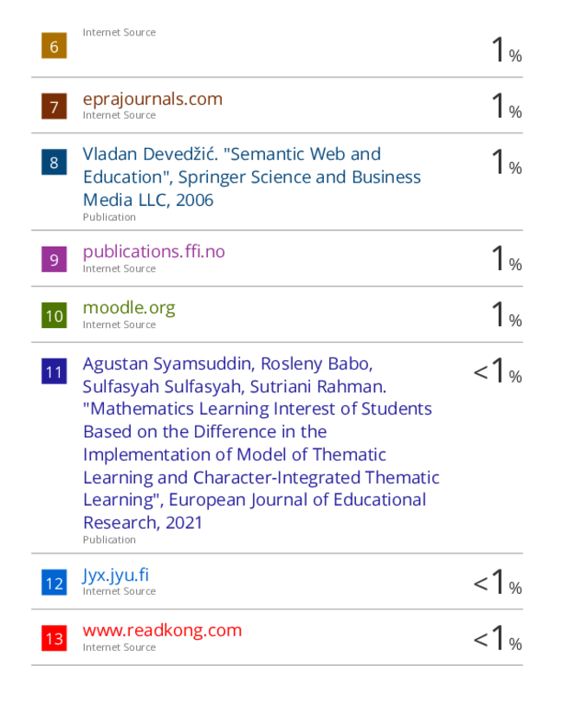Viewport: 563px width, 728px height.
Task: Click the 1% match for moodle.org
Action: point(507,314)
